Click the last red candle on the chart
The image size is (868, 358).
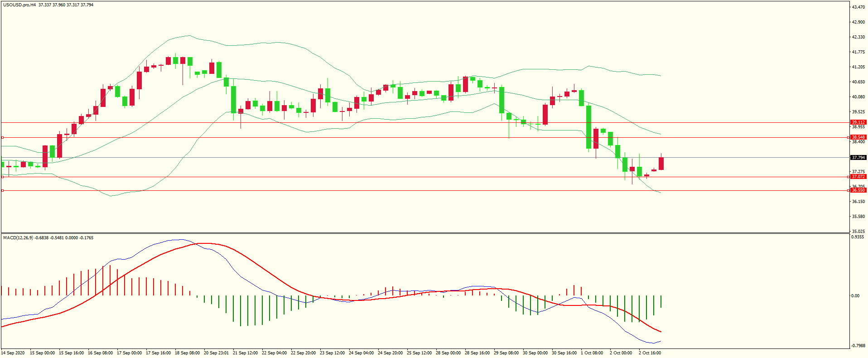coord(661,164)
